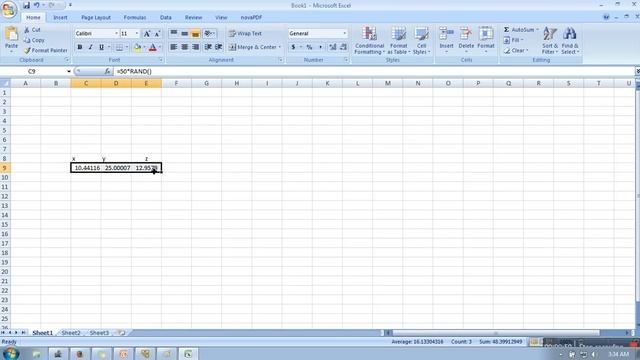The image size is (640, 360).
Task: Decrease cell indent
Action: point(208,47)
